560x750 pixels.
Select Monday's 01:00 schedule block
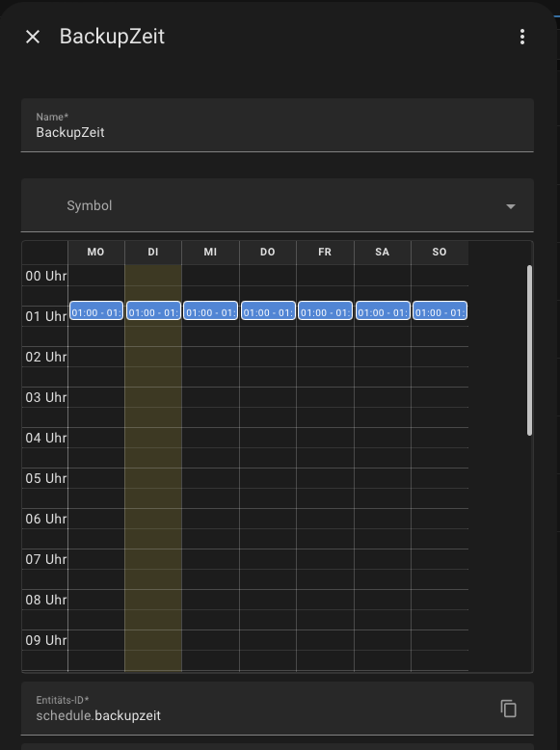click(96, 310)
